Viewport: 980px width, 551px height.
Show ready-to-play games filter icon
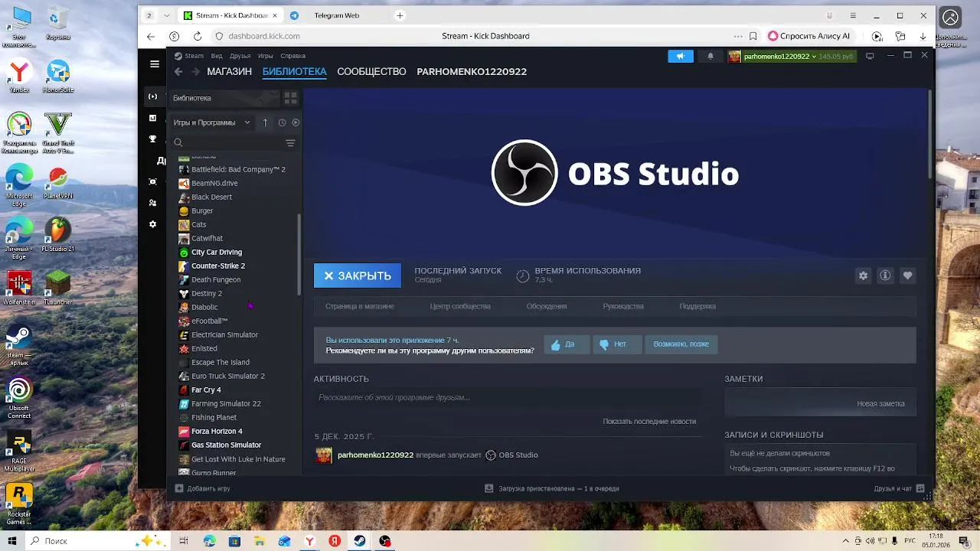pos(296,122)
